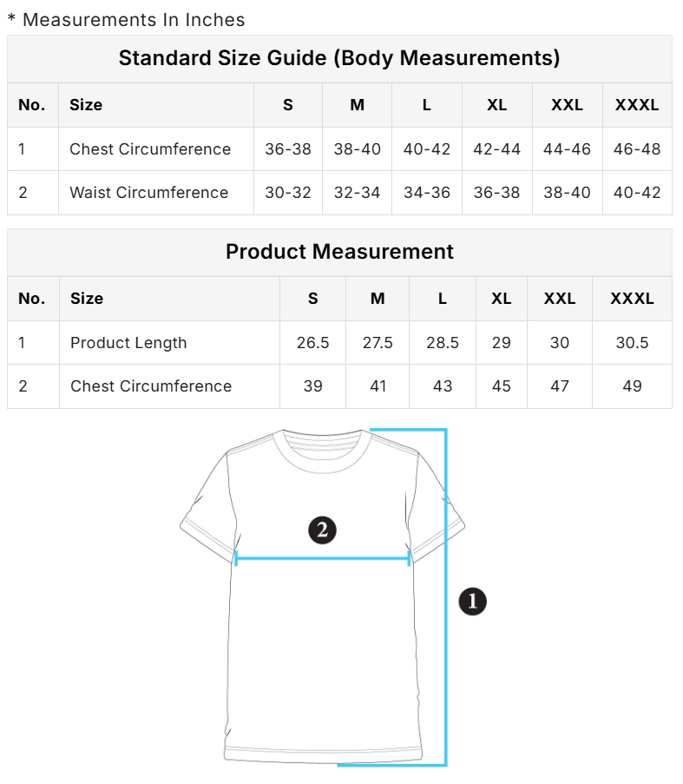Click the 30.5 product length cell
This screenshot has width=683, height=784.
coord(632,343)
